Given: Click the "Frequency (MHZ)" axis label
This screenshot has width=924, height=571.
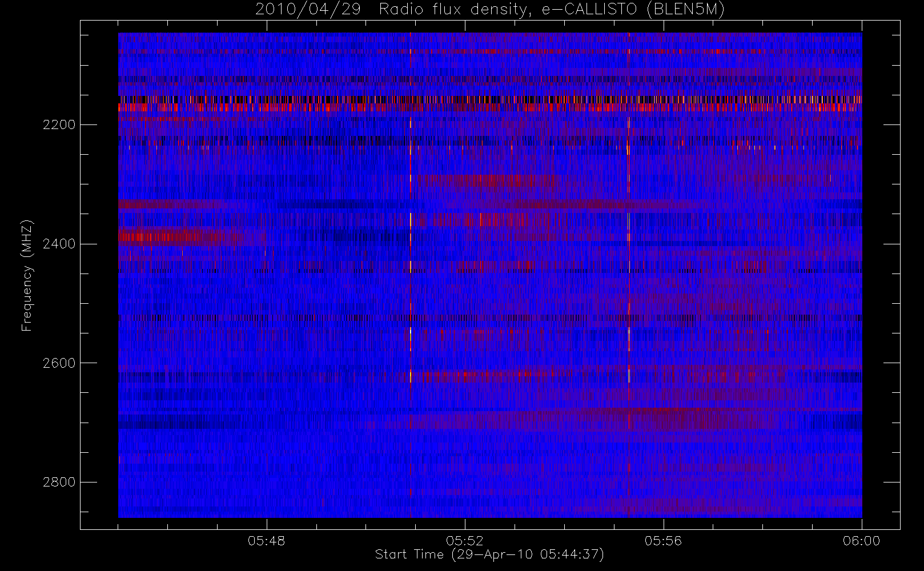Looking at the screenshot, I should [x=26, y=276].
